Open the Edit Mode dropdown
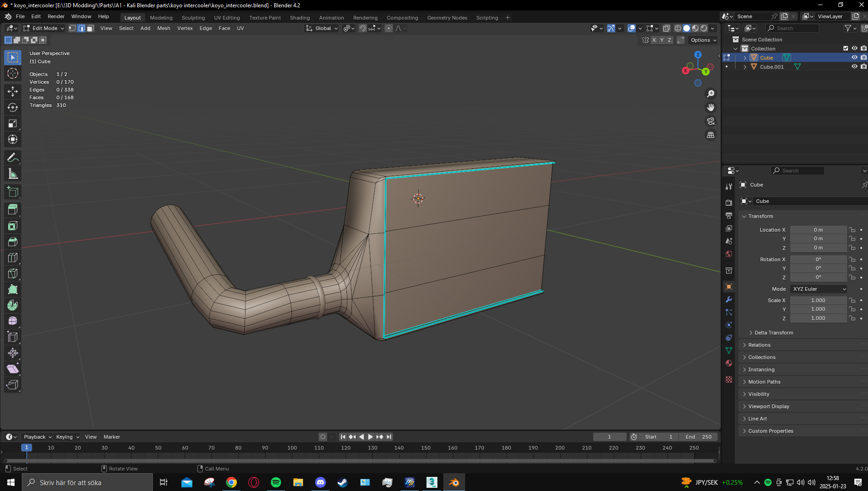 (44, 28)
